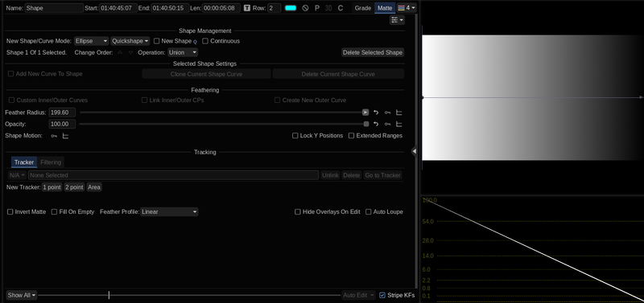Open the Show All dropdown
The image size is (644, 303).
coord(22,295)
